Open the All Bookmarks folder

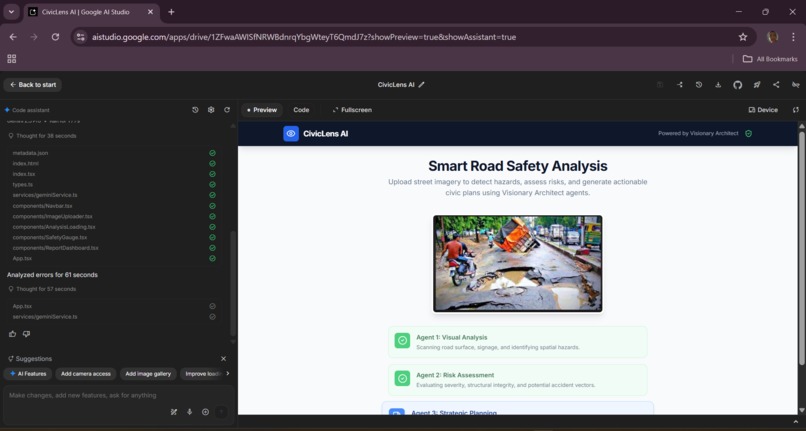coord(770,59)
